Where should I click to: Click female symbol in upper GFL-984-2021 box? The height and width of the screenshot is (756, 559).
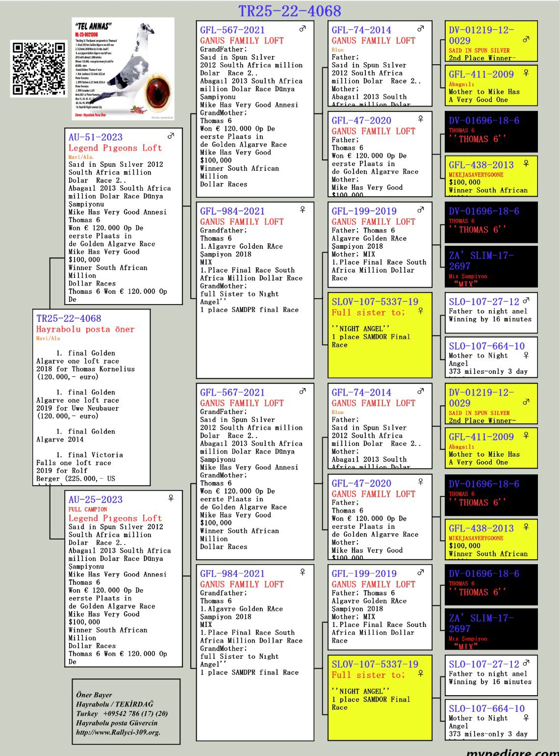click(303, 209)
